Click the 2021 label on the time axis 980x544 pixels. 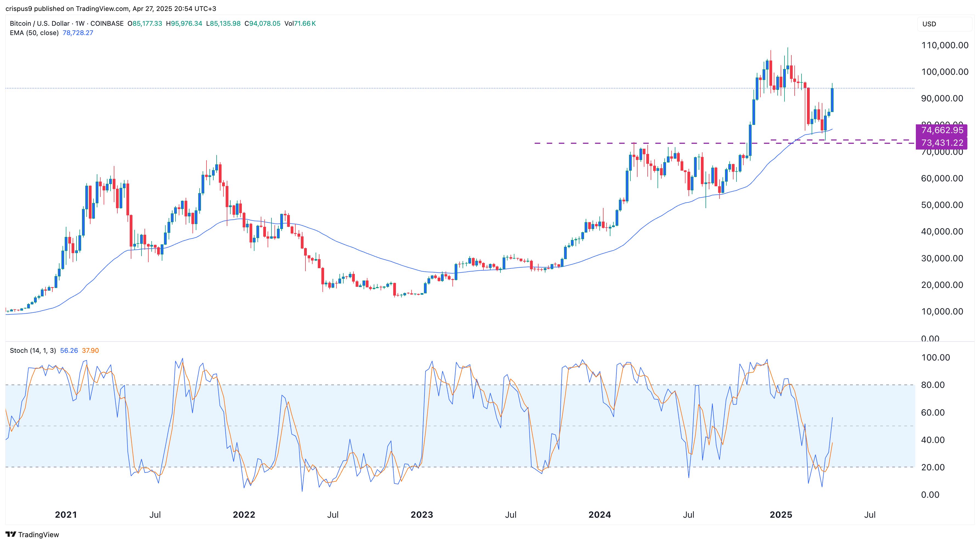click(66, 515)
